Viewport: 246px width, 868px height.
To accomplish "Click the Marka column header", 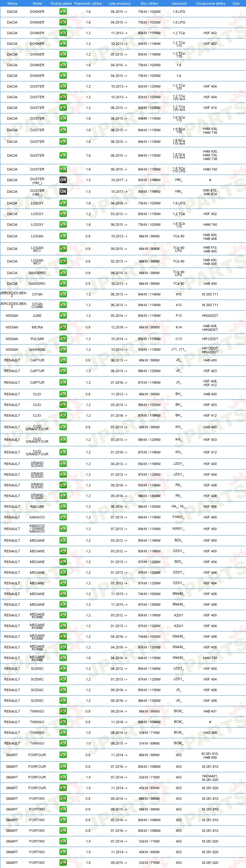I will click(x=12, y=3).
